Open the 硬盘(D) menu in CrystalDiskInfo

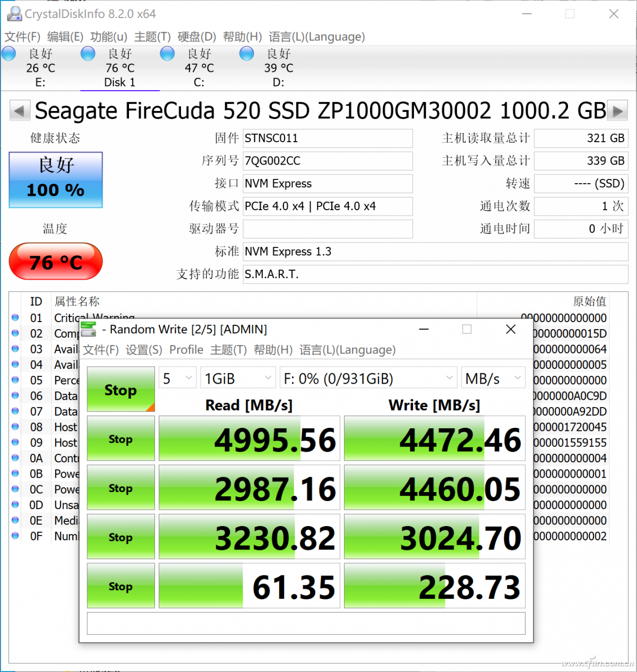(x=197, y=37)
